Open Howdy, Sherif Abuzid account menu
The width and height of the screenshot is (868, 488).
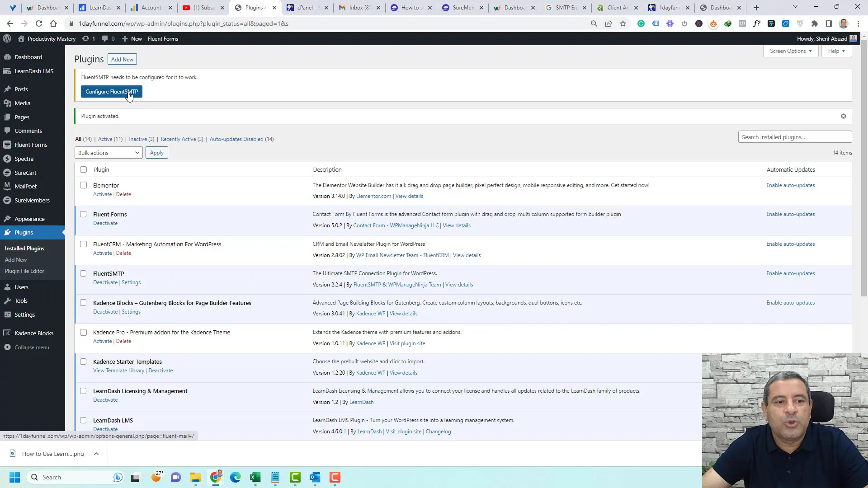[x=826, y=39]
